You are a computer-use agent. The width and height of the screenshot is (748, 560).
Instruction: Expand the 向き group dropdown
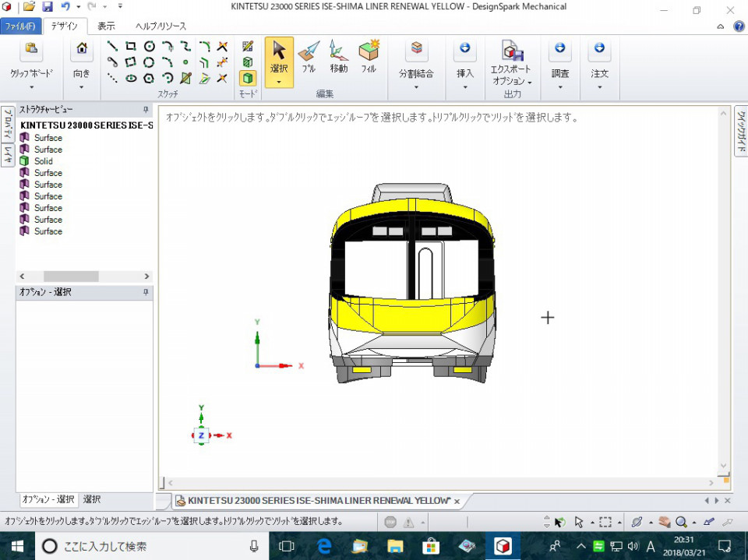tap(82, 86)
